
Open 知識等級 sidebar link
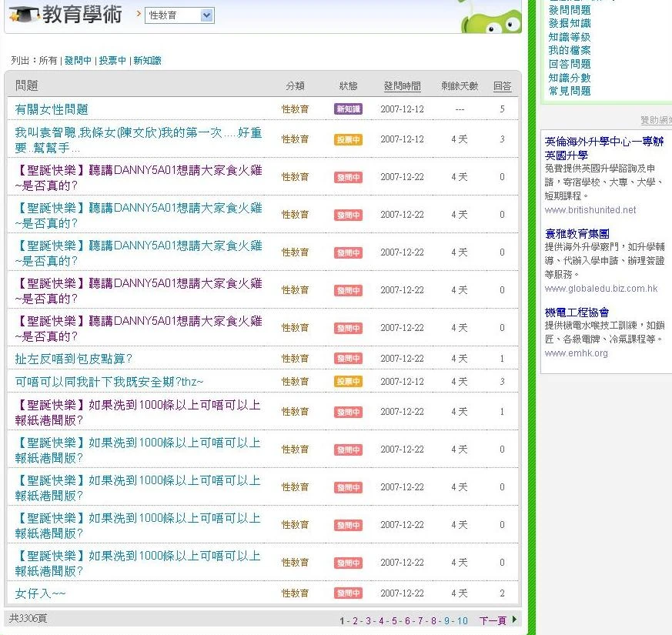(x=570, y=37)
